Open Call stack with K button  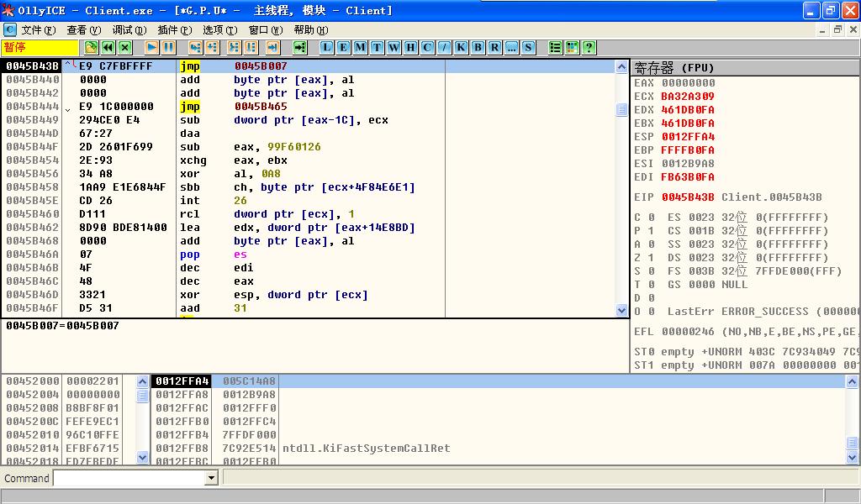click(462, 47)
